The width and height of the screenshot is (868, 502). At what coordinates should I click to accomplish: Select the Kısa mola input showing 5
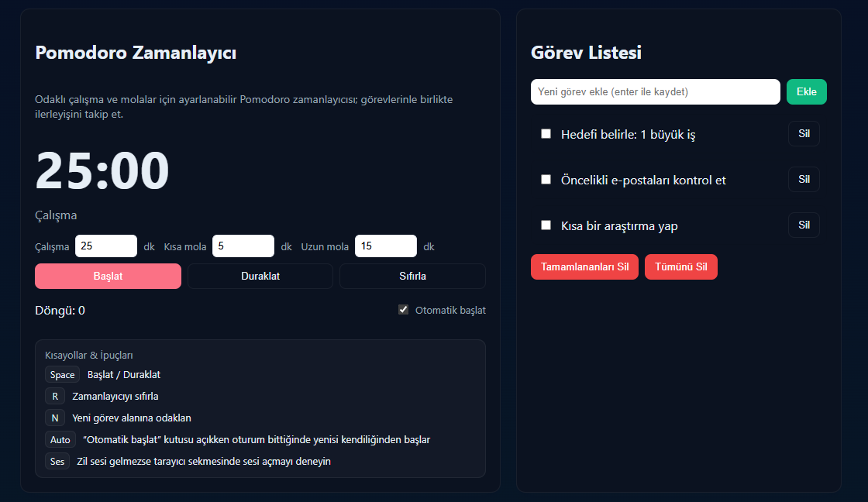tap(243, 246)
